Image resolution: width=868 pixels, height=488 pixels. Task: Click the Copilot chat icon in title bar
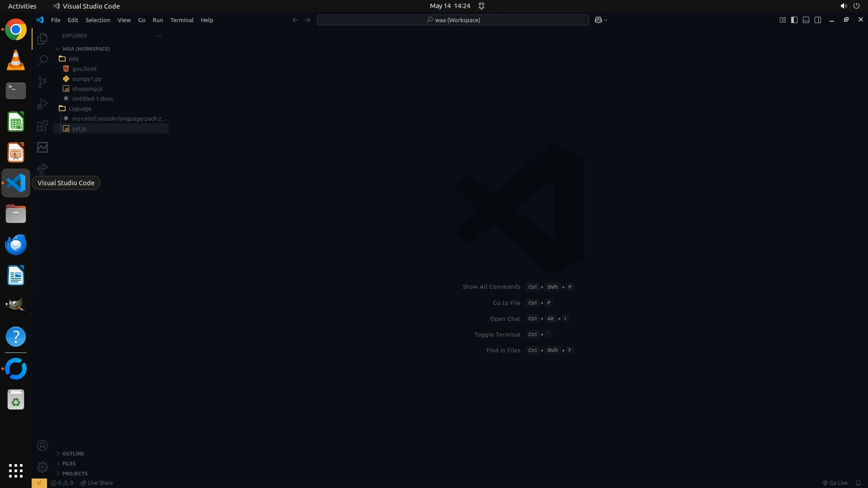[x=598, y=20]
